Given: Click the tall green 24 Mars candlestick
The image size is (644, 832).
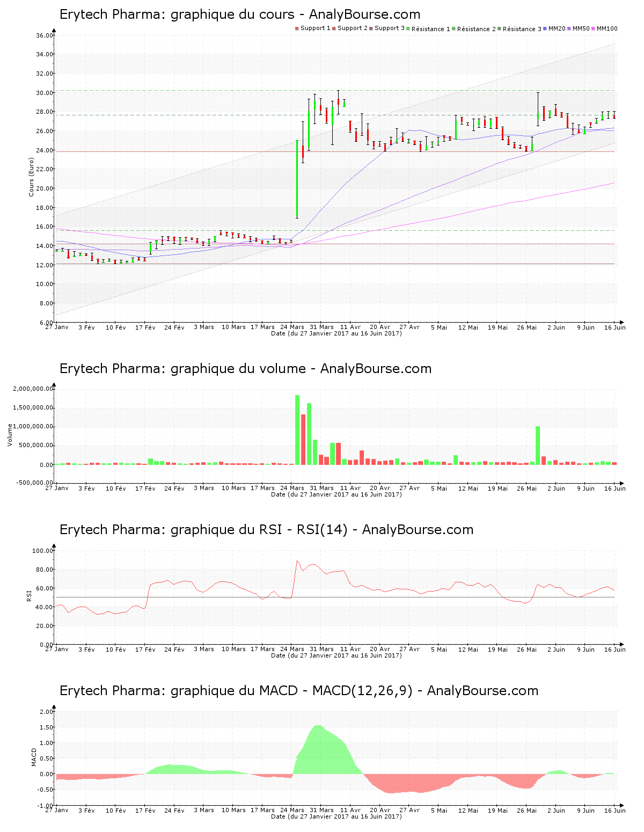Looking at the screenshot, I should tap(297, 179).
